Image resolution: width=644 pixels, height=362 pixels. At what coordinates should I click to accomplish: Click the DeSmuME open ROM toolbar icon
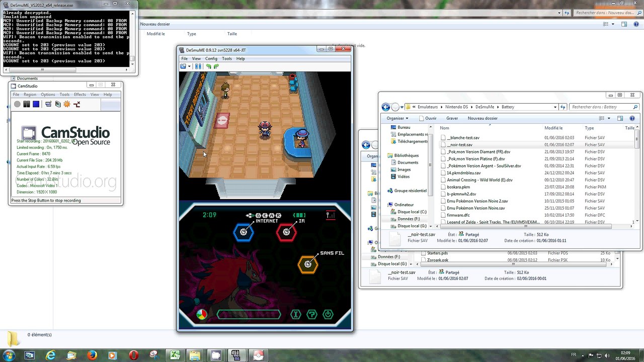[x=183, y=66]
